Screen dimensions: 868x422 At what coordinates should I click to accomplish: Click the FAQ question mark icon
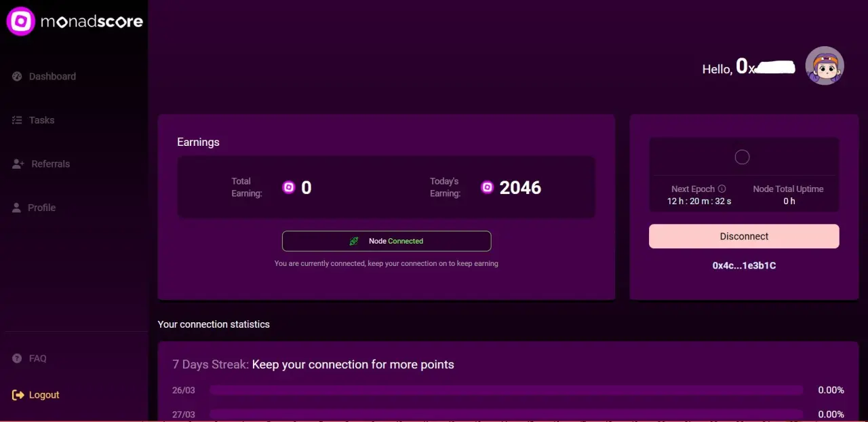click(17, 358)
